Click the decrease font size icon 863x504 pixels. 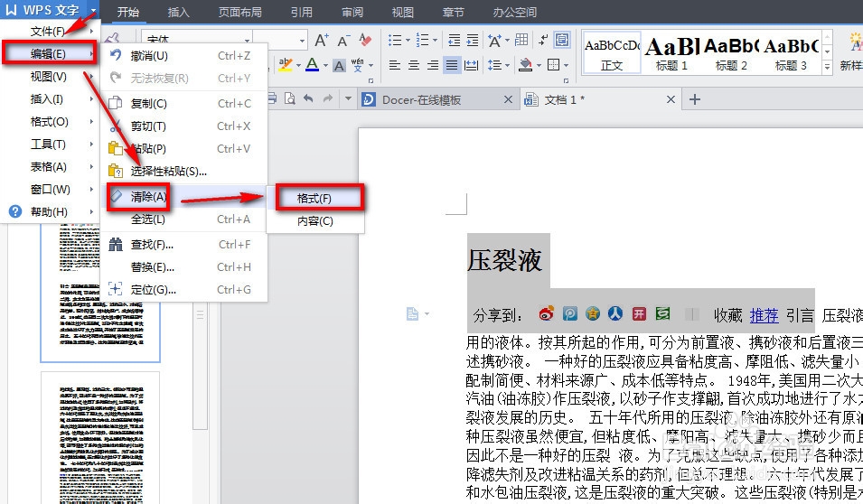coord(342,40)
